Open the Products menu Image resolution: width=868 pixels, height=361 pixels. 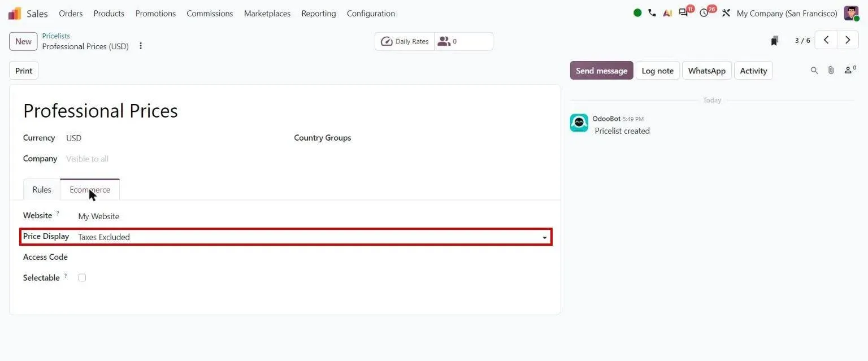click(109, 13)
